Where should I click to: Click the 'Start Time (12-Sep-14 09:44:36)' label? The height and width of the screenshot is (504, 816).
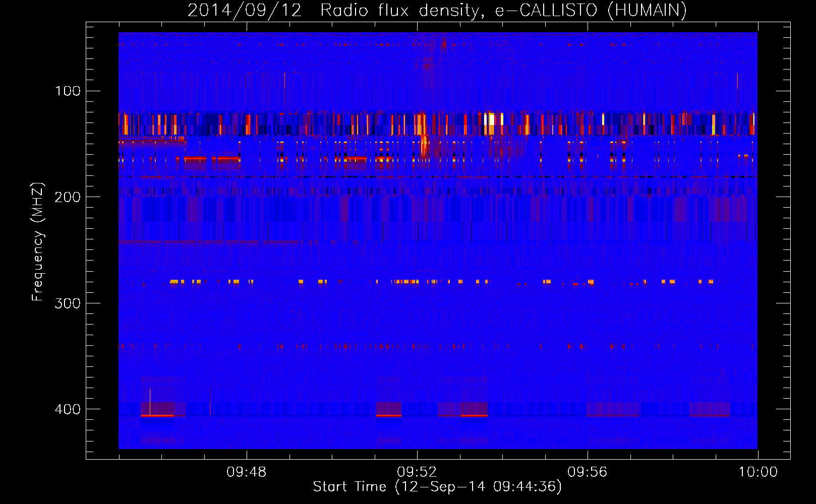click(437, 487)
